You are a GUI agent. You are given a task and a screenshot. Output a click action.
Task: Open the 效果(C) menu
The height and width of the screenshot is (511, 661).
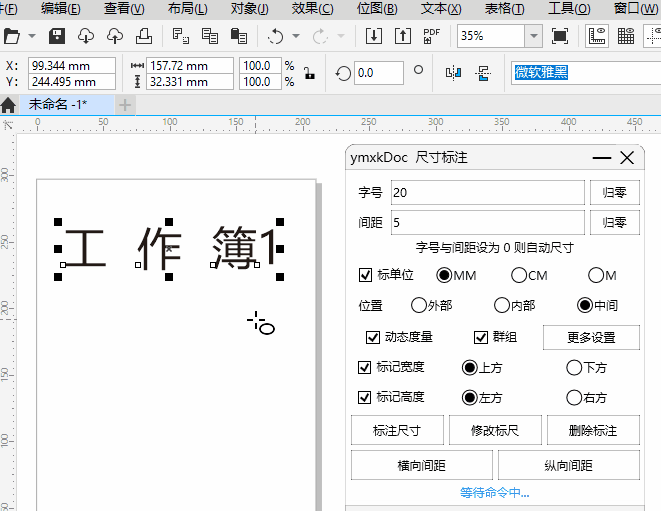pyautogui.click(x=312, y=9)
